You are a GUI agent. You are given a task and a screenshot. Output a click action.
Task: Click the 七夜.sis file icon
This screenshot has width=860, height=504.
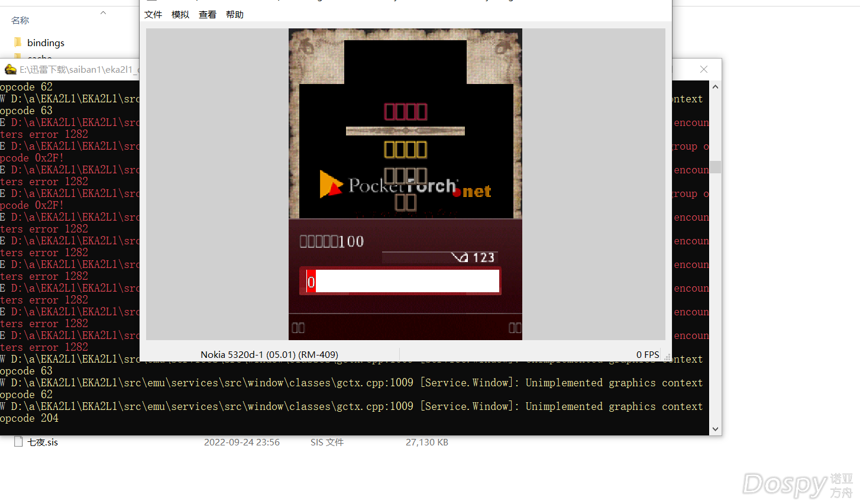[18, 442]
